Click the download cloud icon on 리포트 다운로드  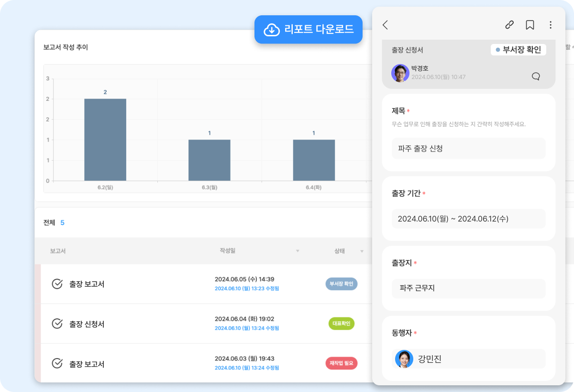271,30
